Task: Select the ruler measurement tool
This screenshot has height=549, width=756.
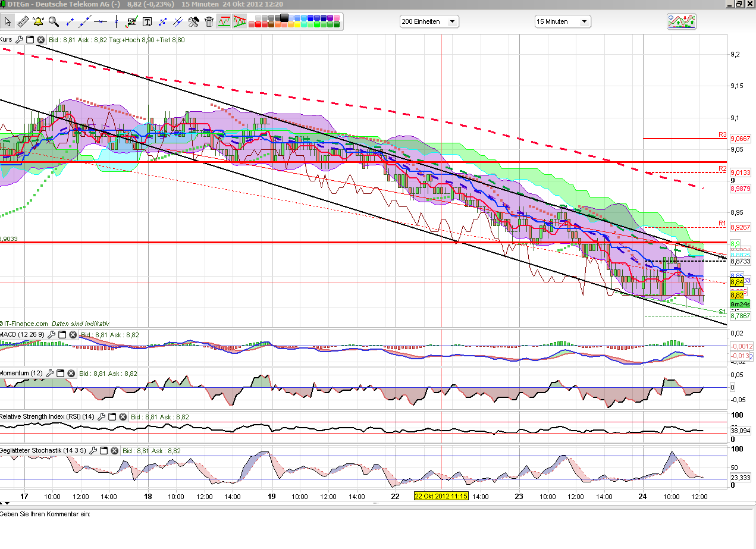Action: pyautogui.click(x=23, y=22)
